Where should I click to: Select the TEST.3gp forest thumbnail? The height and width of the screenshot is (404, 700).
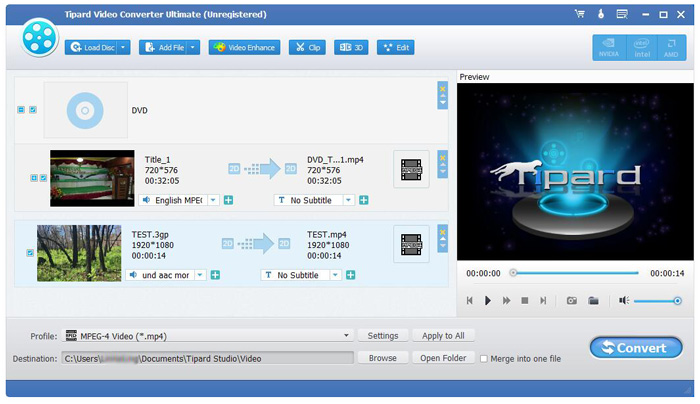pos(79,253)
